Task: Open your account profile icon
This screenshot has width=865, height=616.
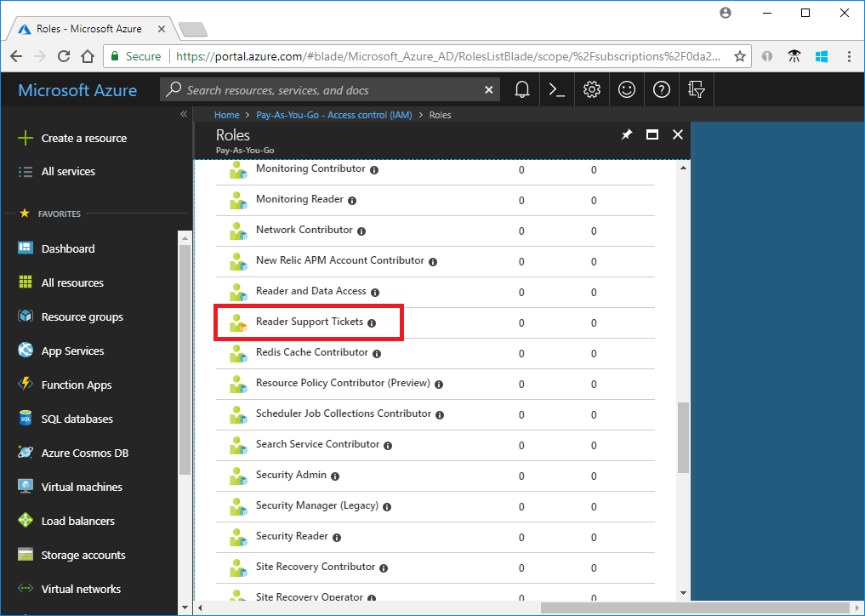Action: (x=726, y=12)
